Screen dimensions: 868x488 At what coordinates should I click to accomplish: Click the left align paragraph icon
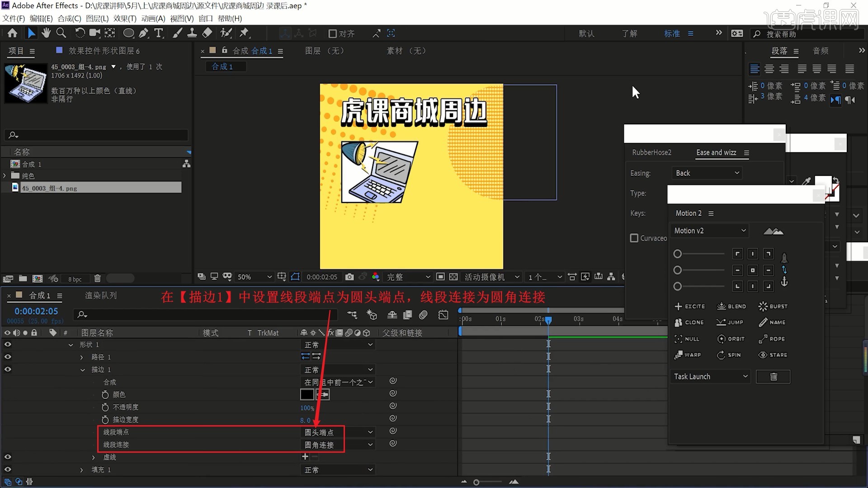click(755, 69)
